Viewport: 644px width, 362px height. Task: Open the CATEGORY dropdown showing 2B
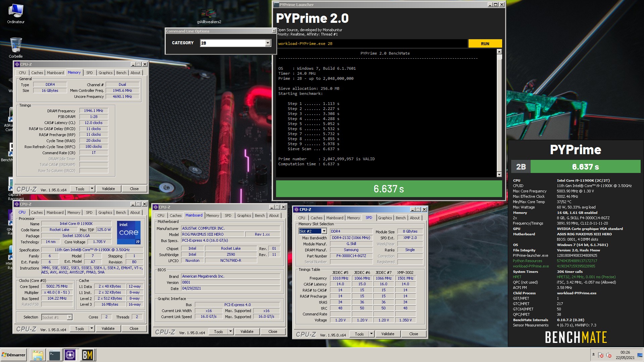coord(268,43)
